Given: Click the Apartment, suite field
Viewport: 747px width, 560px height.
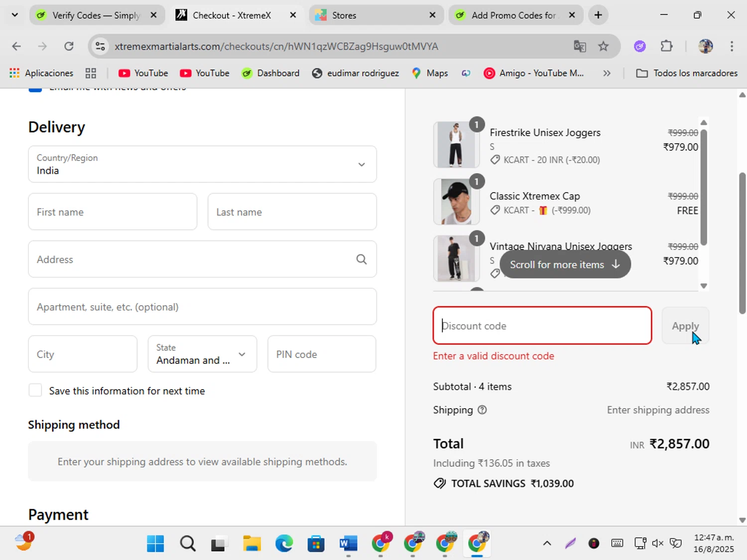Looking at the screenshot, I should click(202, 307).
